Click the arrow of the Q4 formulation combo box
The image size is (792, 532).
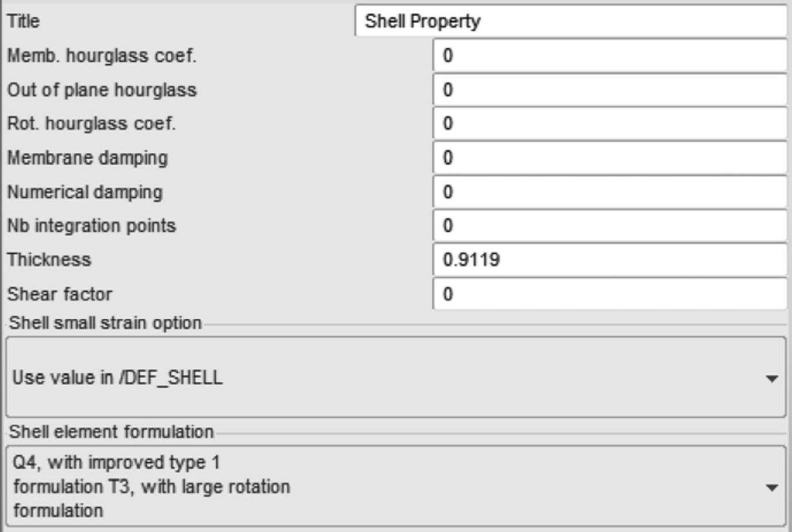click(772, 488)
